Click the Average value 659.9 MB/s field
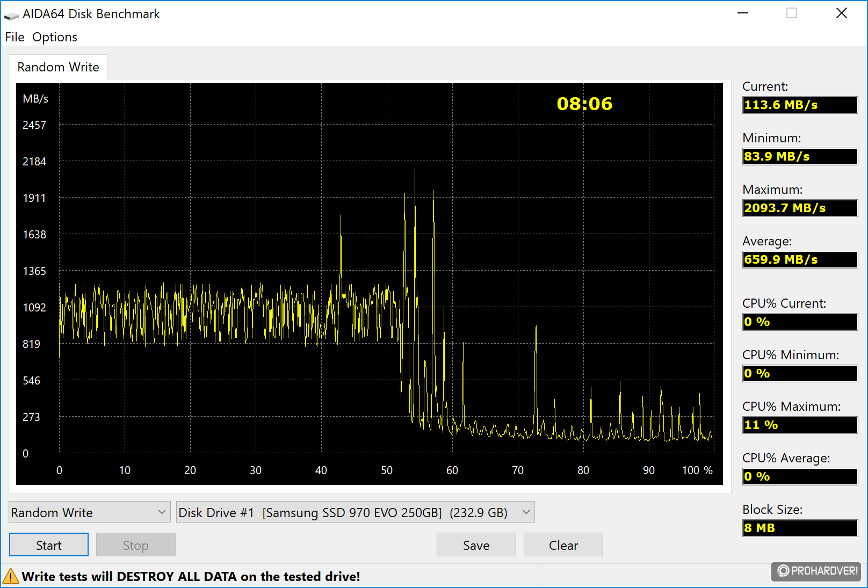 pos(800,259)
